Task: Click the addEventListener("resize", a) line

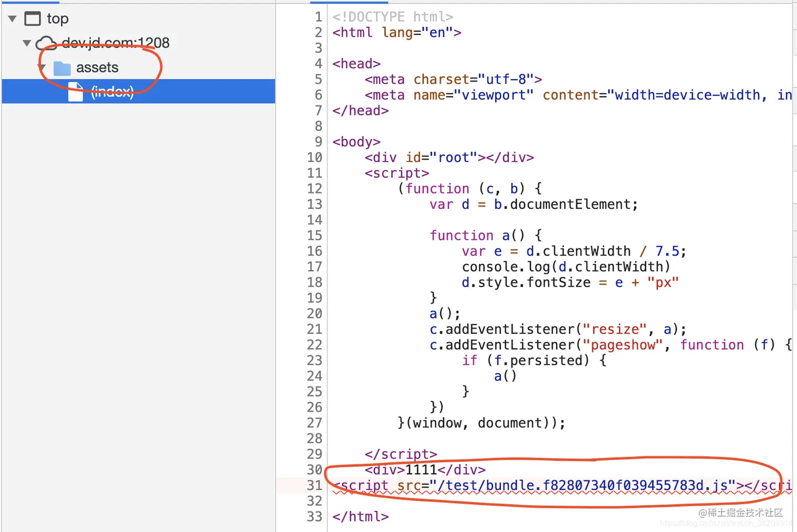Action: (558, 330)
